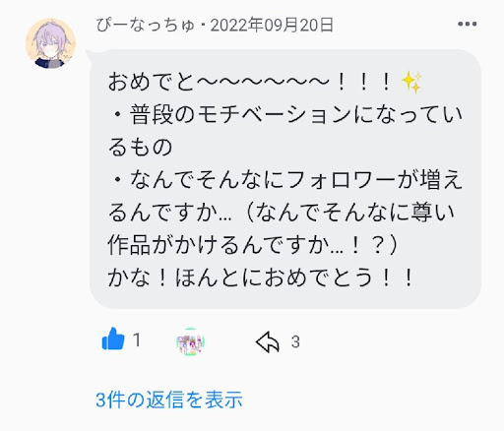Click the middle dot between name and date
The height and width of the screenshot is (431, 504).
[x=203, y=26]
